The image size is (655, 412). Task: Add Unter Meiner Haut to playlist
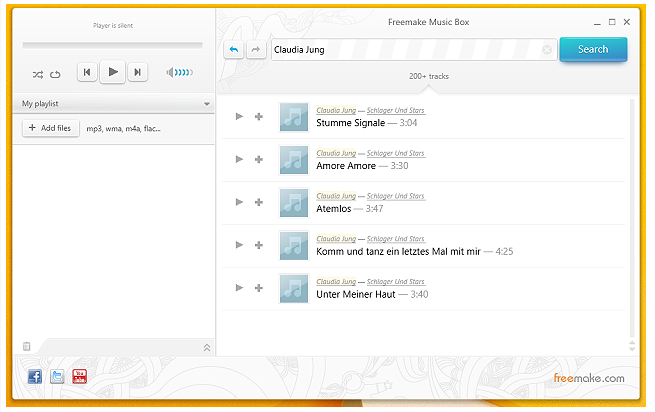click(x=259, y=288)
